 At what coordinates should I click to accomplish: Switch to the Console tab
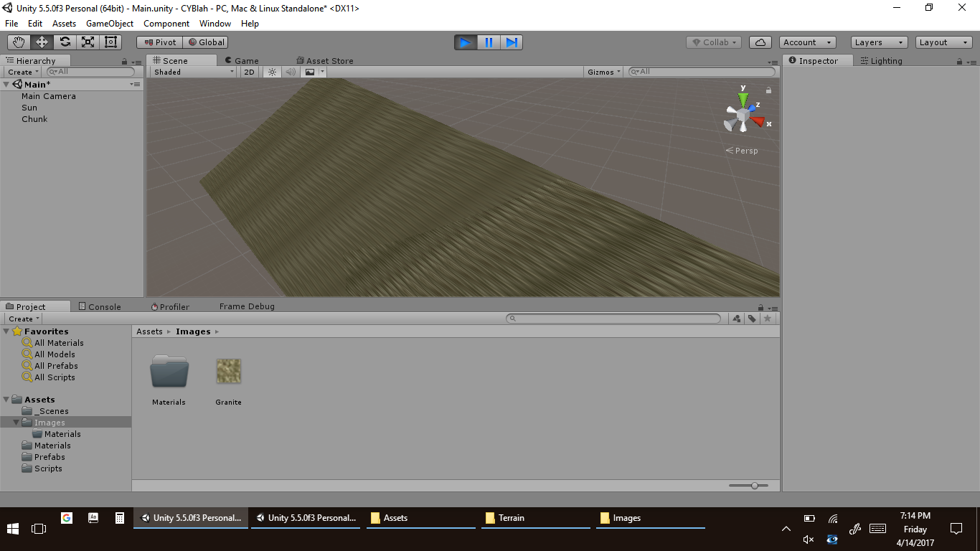pyautogui.click(x=99, y=306)
